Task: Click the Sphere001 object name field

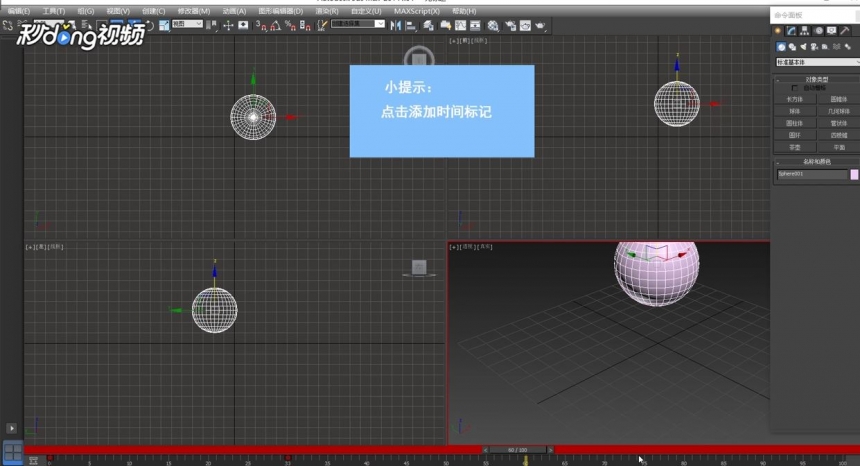Action: click(812, 174)
